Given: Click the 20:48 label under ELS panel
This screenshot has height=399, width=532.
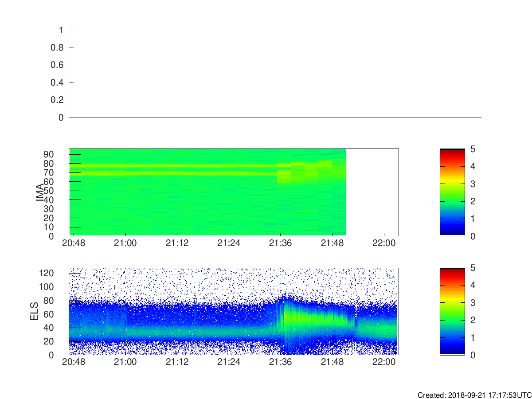Looking at the screenshot, I should 74,362.
